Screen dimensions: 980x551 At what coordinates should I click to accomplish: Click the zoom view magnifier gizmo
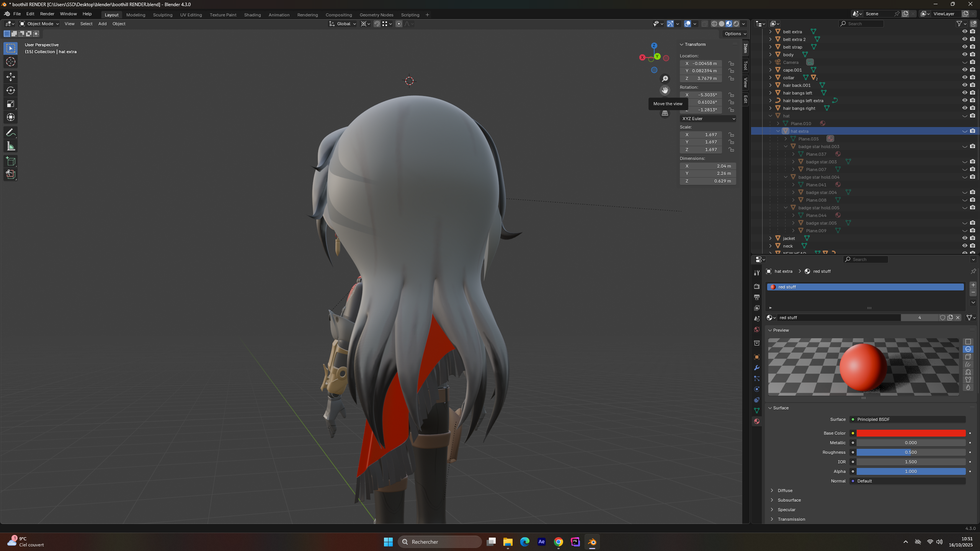tap(665, 78)
